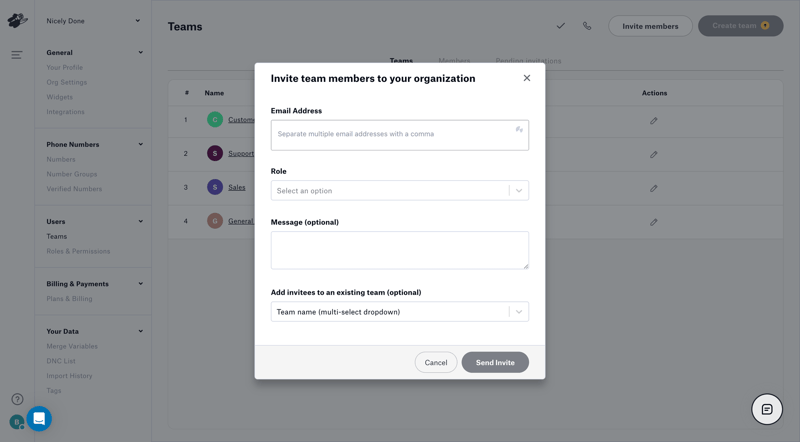The width and height of the screenshot is (800, 442).
Task: Click the phone icon in header
Action: pos(587,26)
